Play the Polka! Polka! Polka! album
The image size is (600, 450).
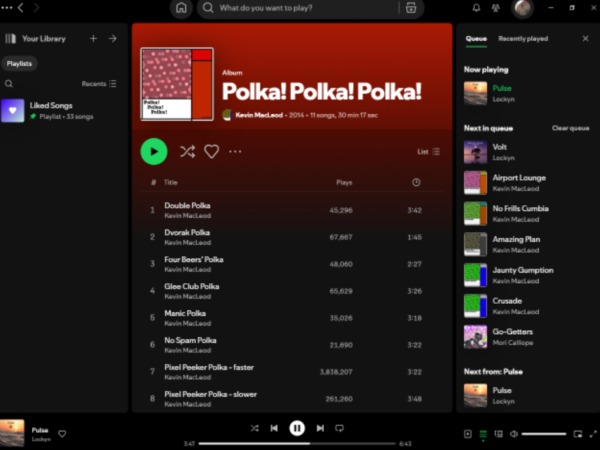tap(154, 152)
